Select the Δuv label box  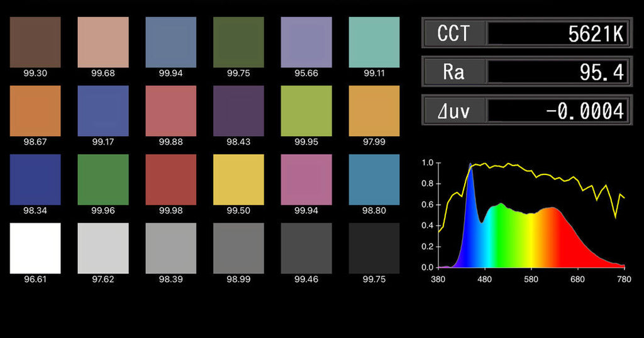pyautogui.click(x=453, y=110)
